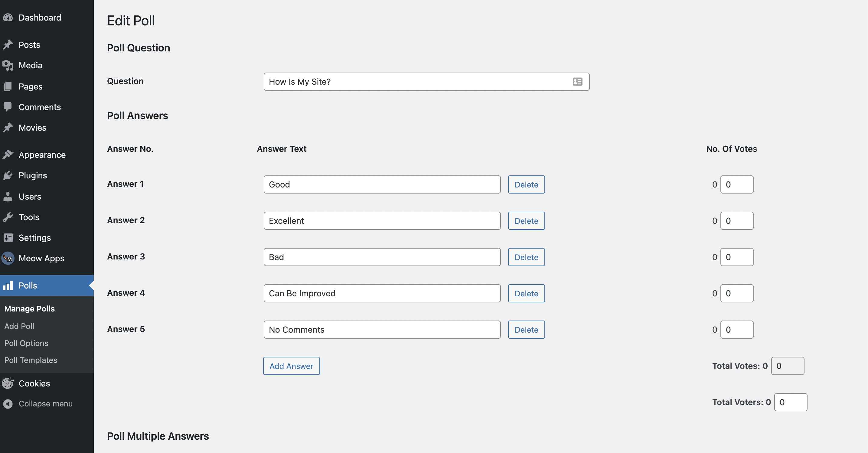The width and height of the screenshot is (868, 453).
Task: Open the Settings menu
Action: point(35,238)
